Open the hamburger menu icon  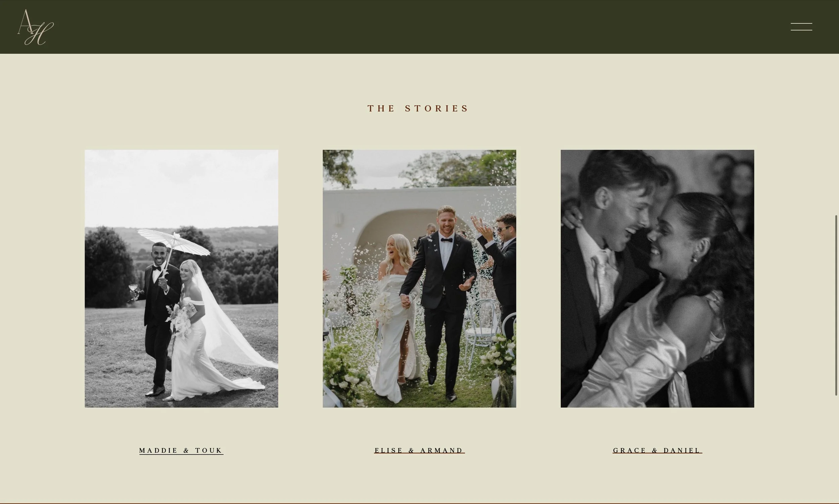[801, 27]
